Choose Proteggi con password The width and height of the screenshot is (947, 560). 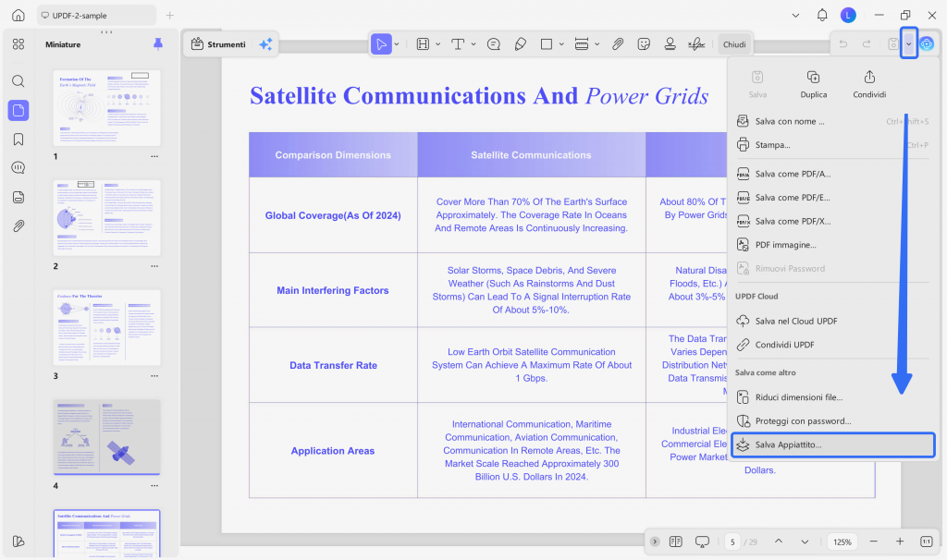(833, 421)
